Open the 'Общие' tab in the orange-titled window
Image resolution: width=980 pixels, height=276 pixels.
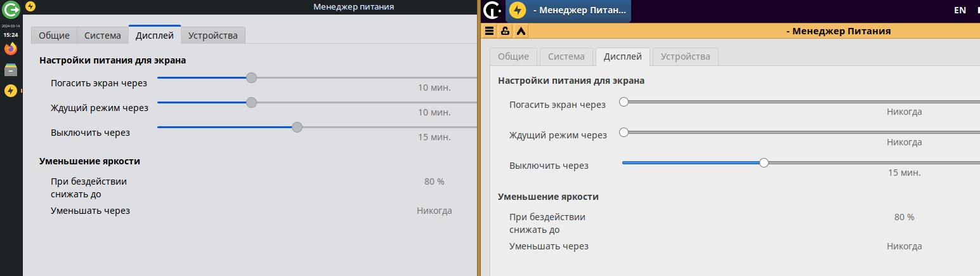click(x=513, y=56)
